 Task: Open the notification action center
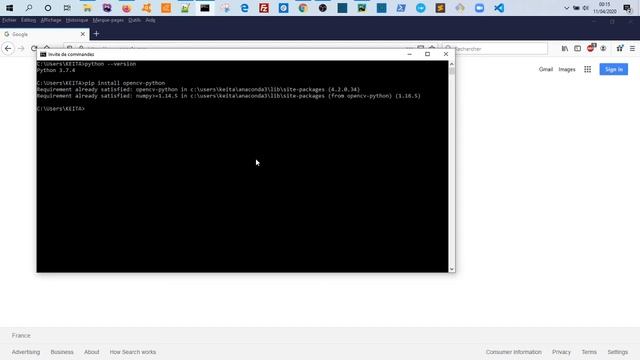coord(627,8)
